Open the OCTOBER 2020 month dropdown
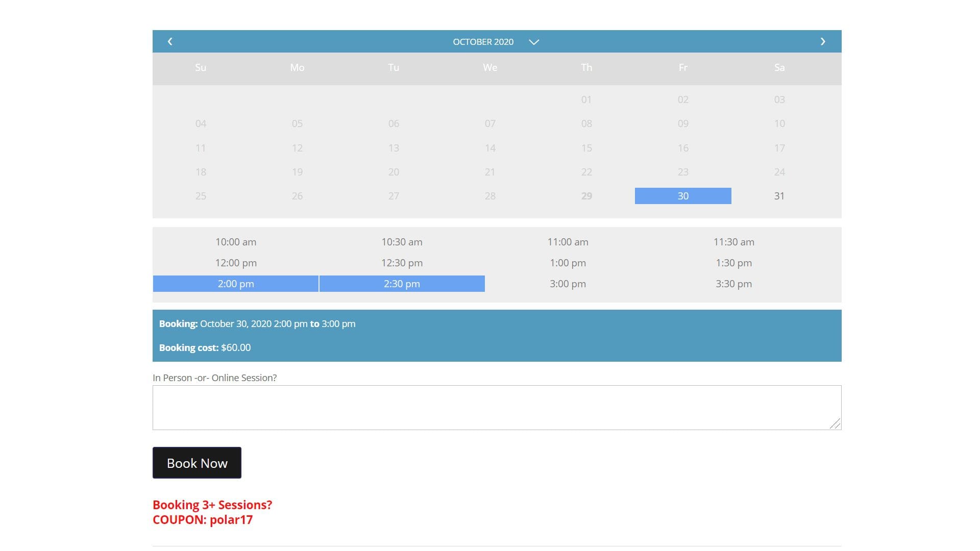 tap(483, 41)
